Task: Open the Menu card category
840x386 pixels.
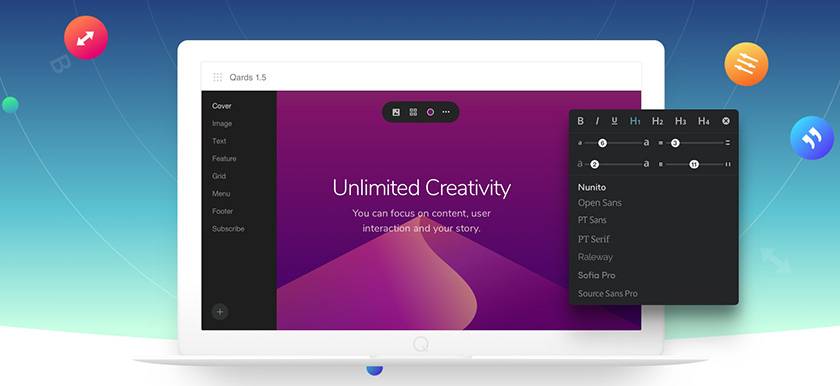Action: point(221,194)
